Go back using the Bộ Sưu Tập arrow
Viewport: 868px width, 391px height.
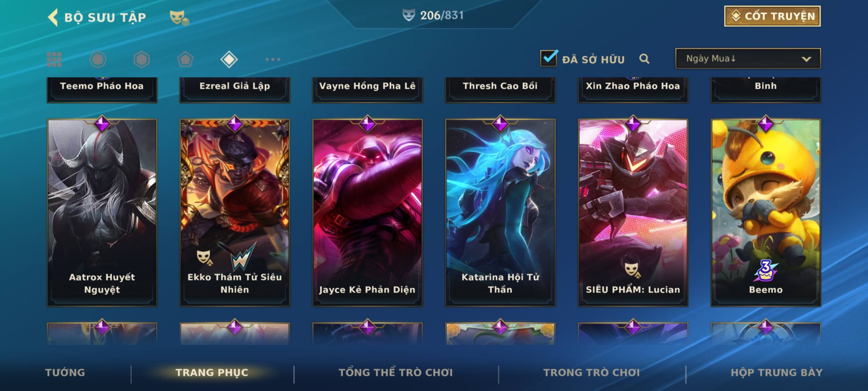click(x=53, y=17)
